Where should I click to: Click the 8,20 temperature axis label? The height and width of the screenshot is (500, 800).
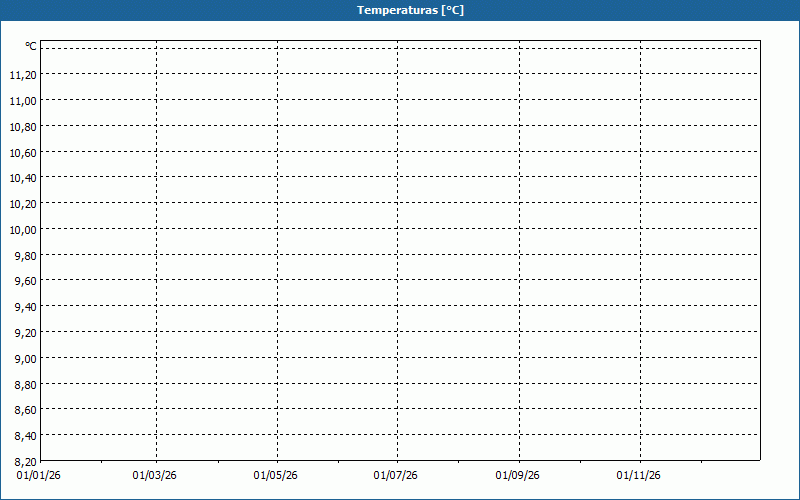pyautogui.click(x=25, y=462)
